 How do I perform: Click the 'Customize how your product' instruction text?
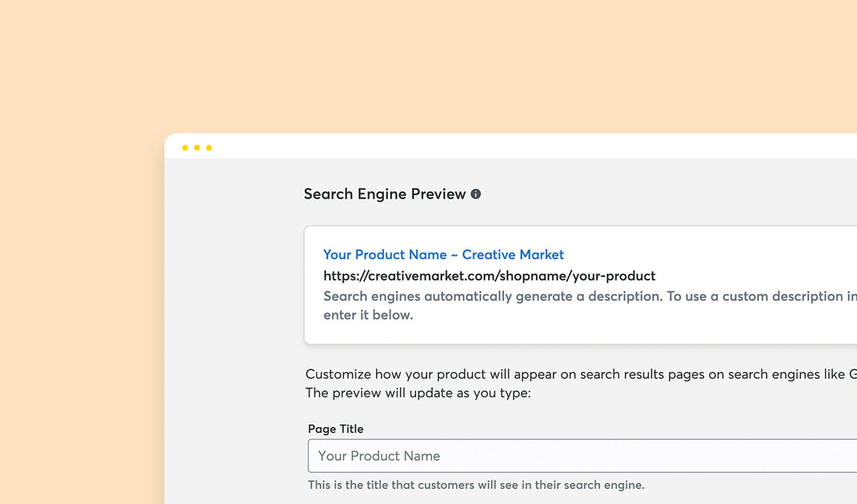pos(581,374)
